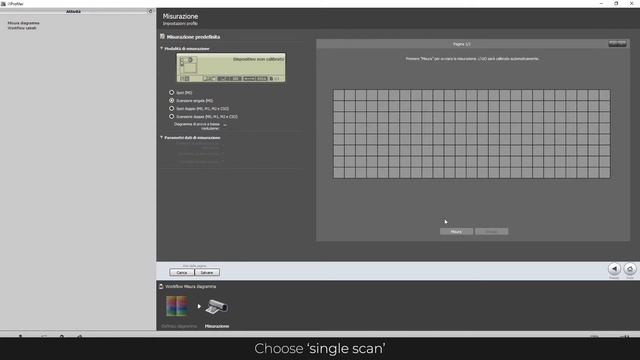Image resolution: width=640 pixels, height=360 pixels.
Task: Select the Spot (M0) measurement mode
Action: pyautogui.click(x=171, y=93)
